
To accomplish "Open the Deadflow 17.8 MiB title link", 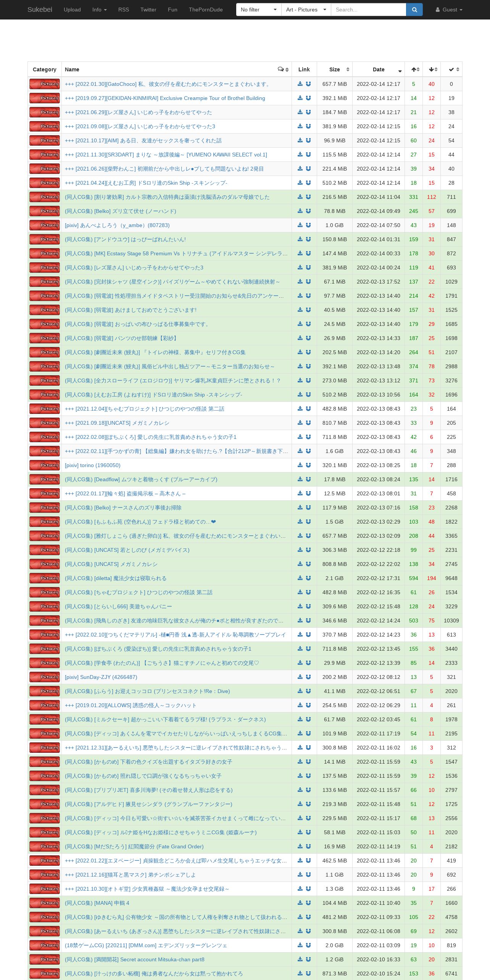I will point(141,479).
